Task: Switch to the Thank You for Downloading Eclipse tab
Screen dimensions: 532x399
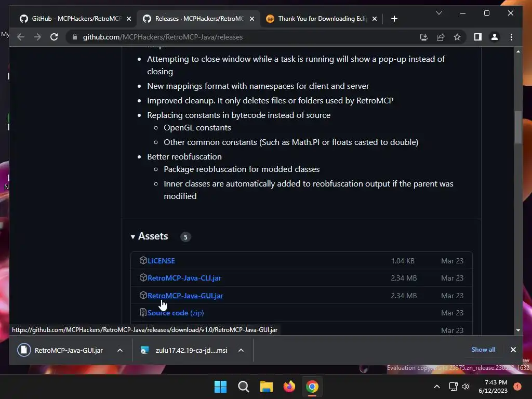Action: click(x=322, y=19)
